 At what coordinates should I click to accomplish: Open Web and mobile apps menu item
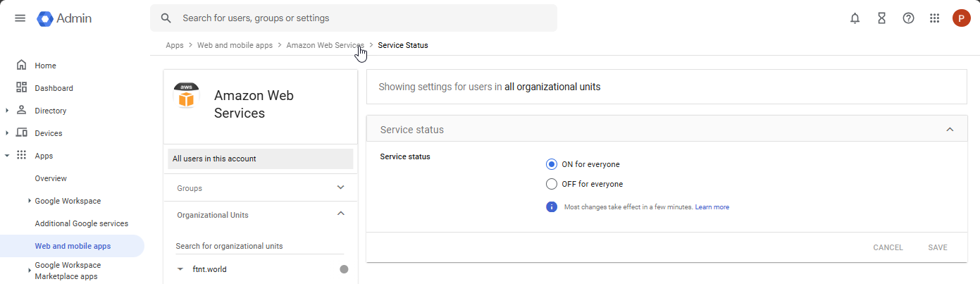click(73, 246)
